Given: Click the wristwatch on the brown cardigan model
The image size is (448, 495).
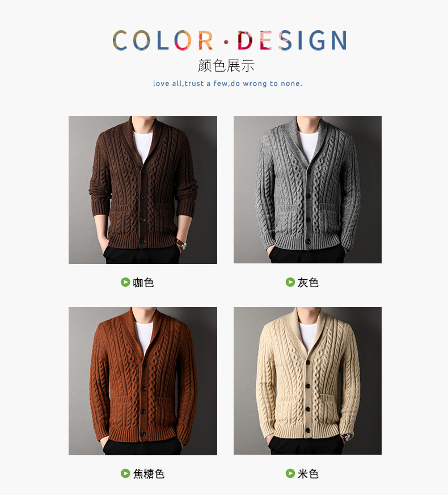Looking at the screenshot, I should point(182,245).
